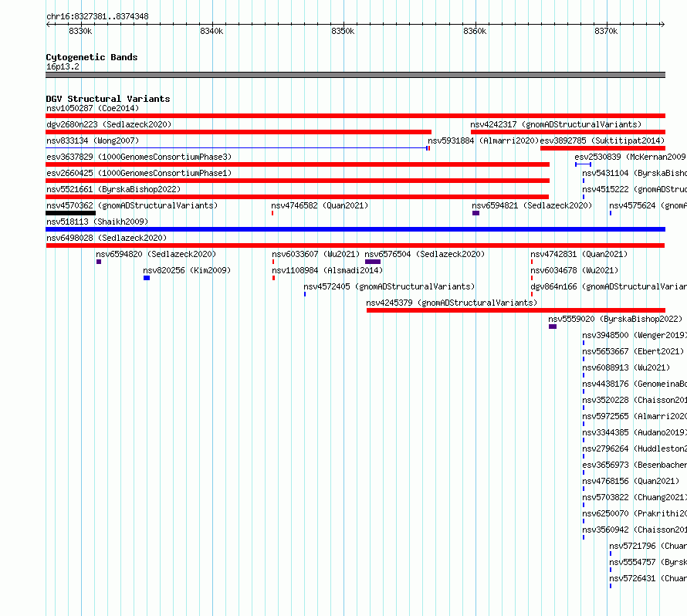Click the red nsv4746582 (Quan2021) marker
The height and width of the screenshot is (616, 687).
[272, 213]
